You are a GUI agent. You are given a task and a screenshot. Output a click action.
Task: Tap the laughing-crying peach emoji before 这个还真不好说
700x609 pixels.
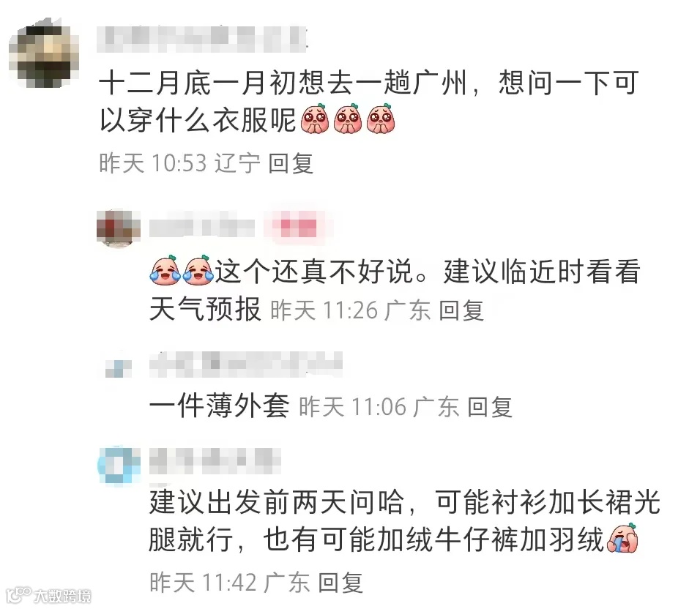pos(165,269)
